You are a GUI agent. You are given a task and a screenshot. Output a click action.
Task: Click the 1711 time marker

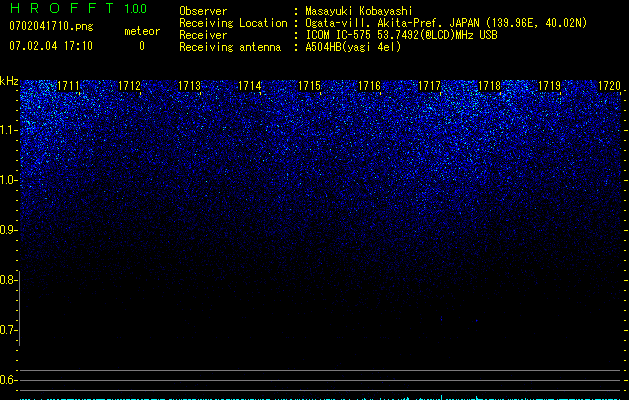[x=68, y=86]
